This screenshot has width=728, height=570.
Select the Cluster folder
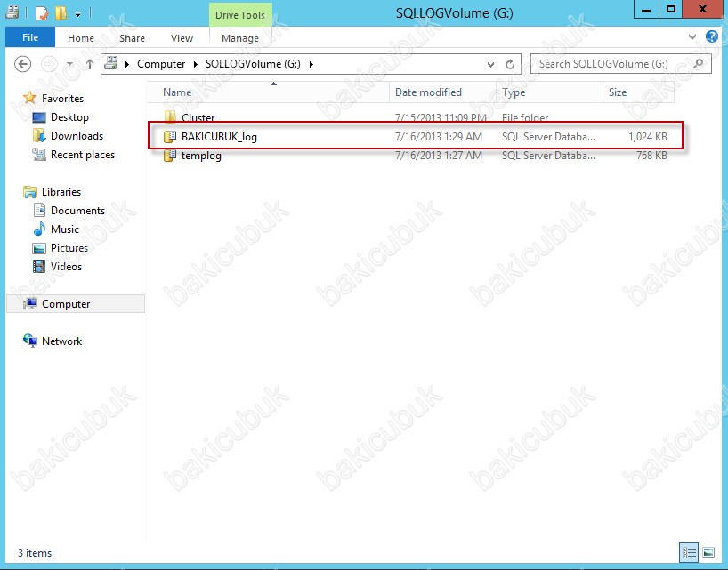[x=198, y=117]
